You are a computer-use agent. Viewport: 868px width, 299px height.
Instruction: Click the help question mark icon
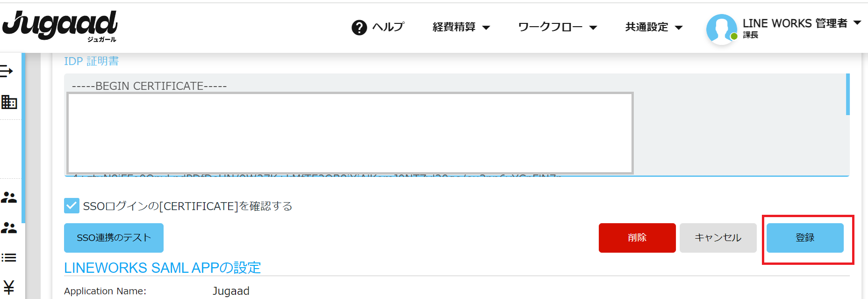pyautogui.click(x=359, y=28)
